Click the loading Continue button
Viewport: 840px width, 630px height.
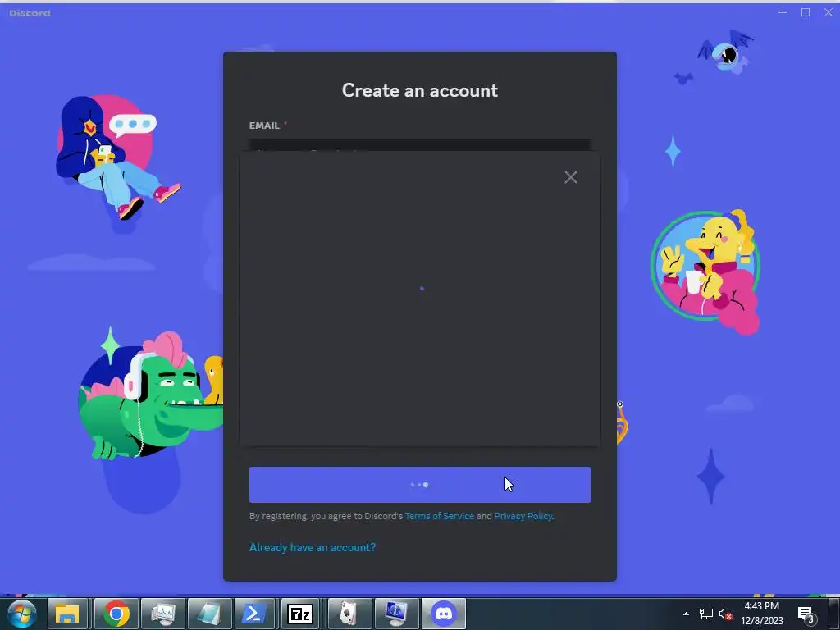[x=419, y=485]
